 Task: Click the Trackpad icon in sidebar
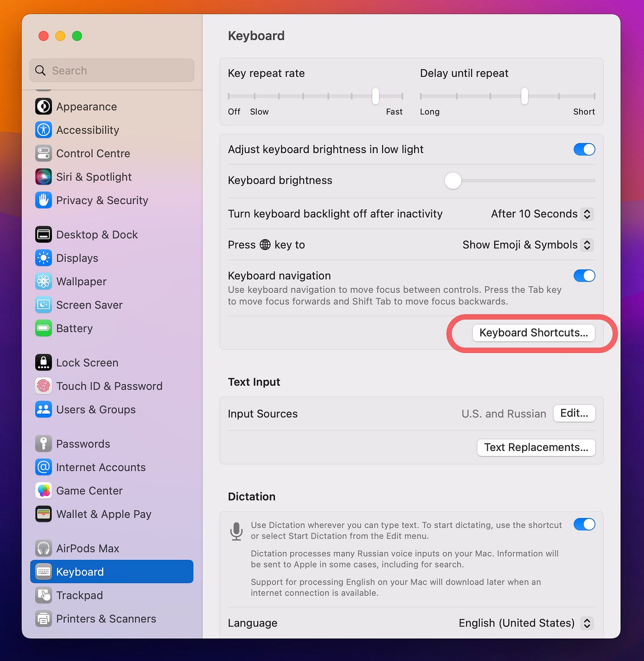(x=43, y=595)
